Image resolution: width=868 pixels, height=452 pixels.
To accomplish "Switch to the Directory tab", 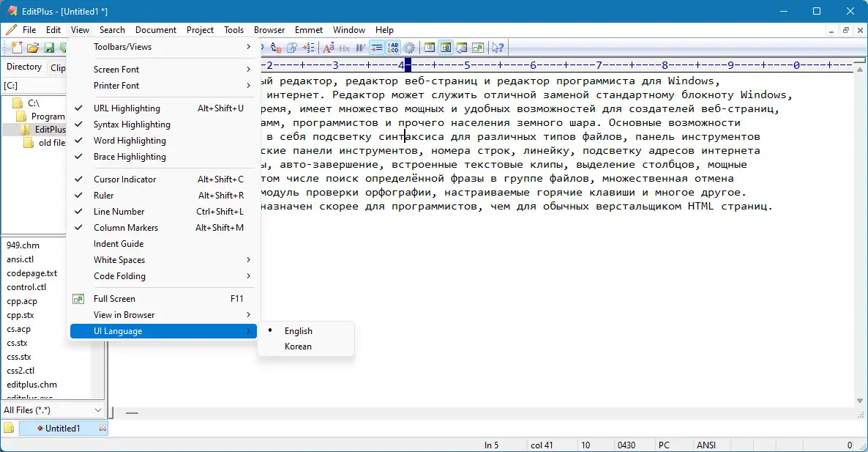I will [x=24, y=67].
